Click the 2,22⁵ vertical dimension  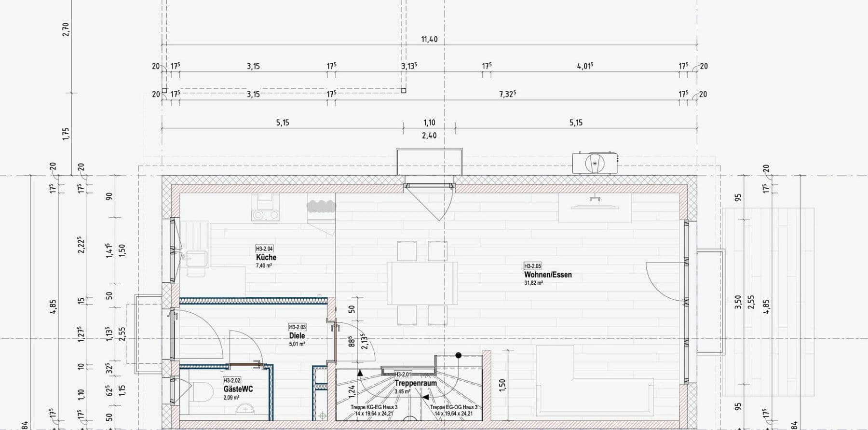click(x=81, y=245)
